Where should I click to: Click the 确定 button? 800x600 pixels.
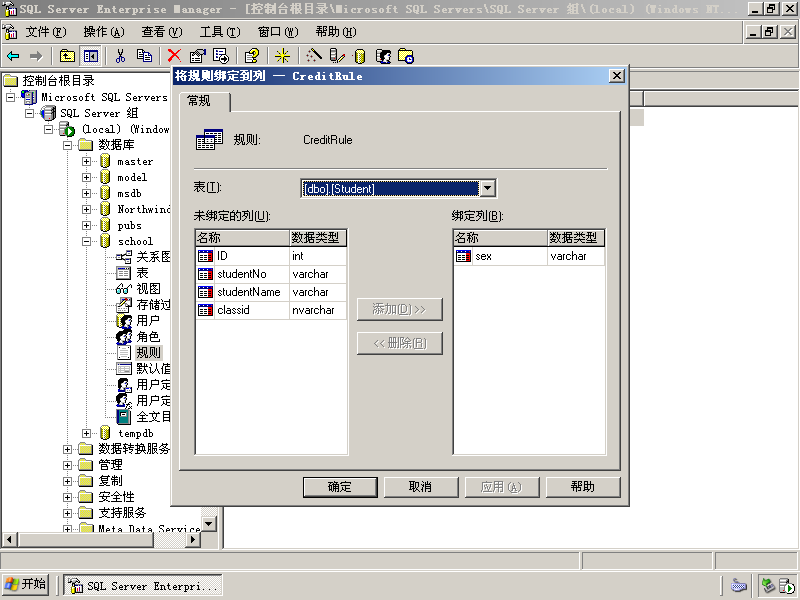(x=340, y=487)
